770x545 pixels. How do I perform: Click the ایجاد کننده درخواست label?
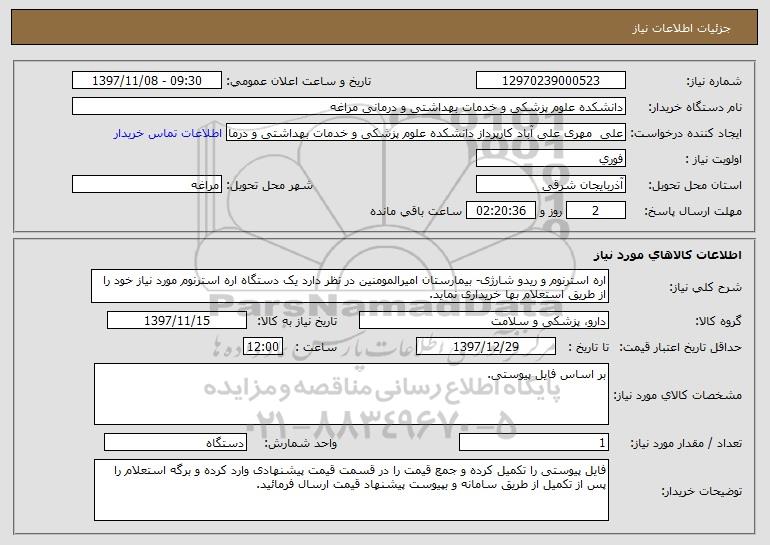[x=686, y=134]
